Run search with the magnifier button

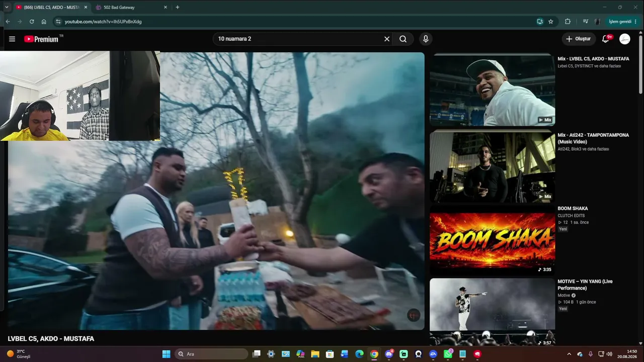click(x=403, y=39)
